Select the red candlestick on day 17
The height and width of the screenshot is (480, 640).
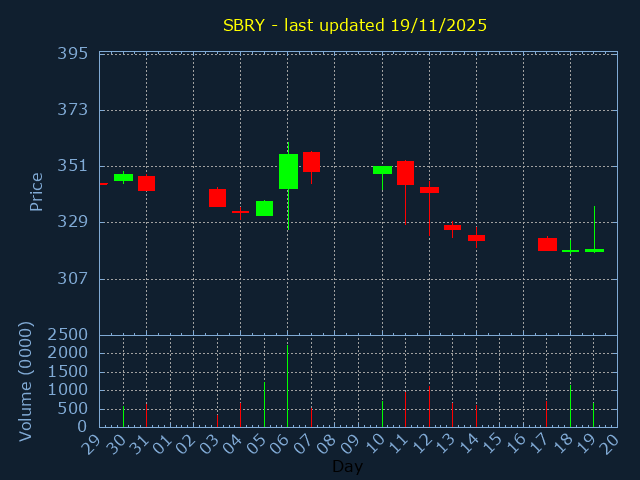(x=547, y=244)
